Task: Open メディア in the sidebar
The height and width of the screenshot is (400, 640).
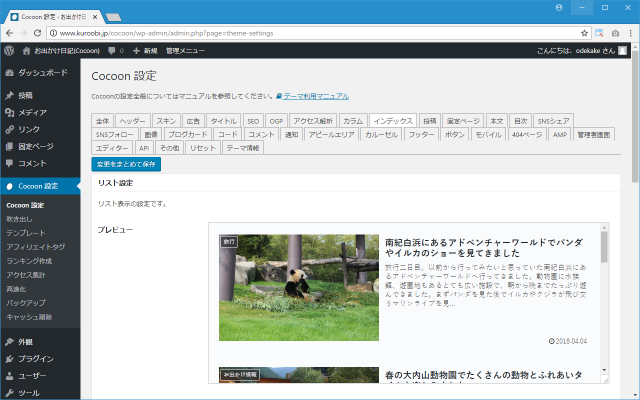Action: pyautogui.click(x=32, y=113)
